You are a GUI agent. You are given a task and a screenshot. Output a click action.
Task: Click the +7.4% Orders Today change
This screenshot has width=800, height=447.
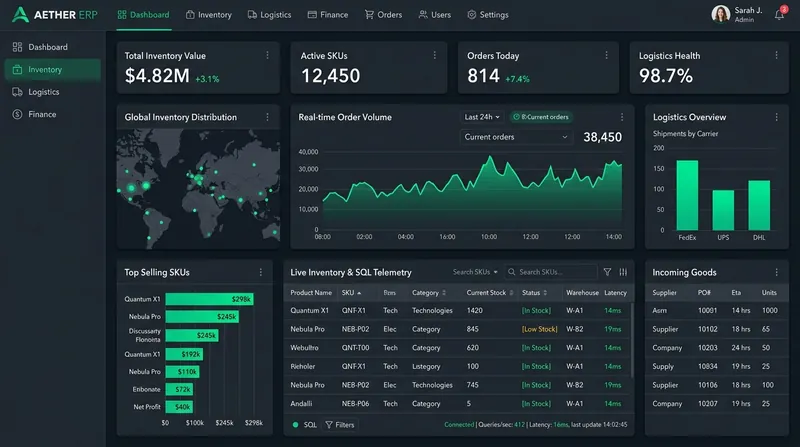tap(517, 79)
